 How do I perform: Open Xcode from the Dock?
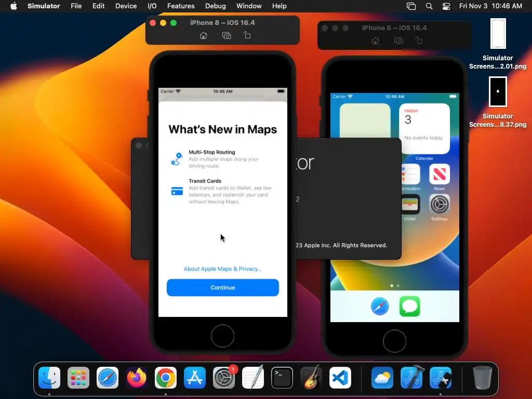tap(411, 378)
